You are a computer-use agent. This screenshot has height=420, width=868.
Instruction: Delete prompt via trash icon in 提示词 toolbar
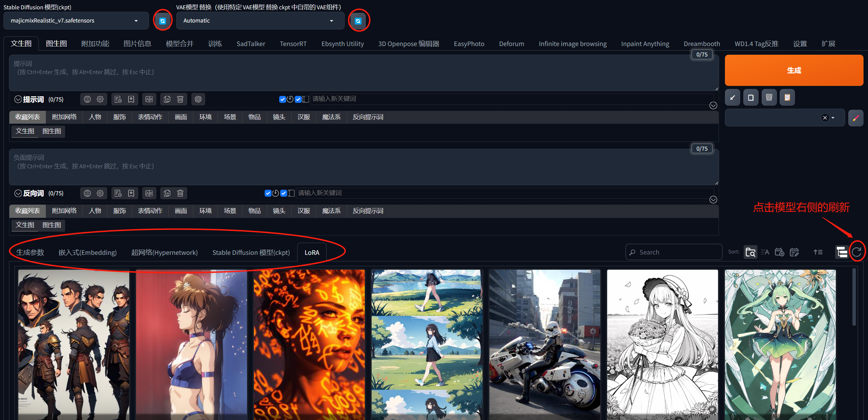[x=180, y=99]
